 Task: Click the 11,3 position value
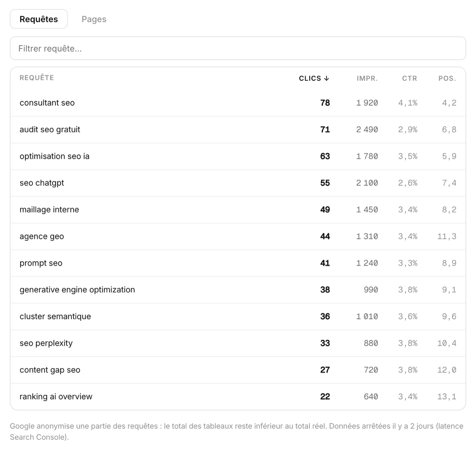(447, 236)
